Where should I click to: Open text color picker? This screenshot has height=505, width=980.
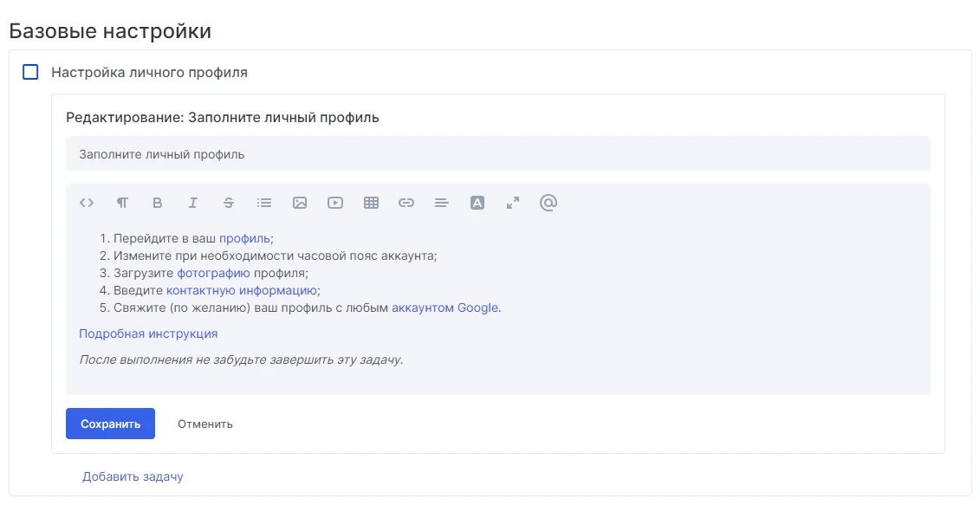point(477,203)
